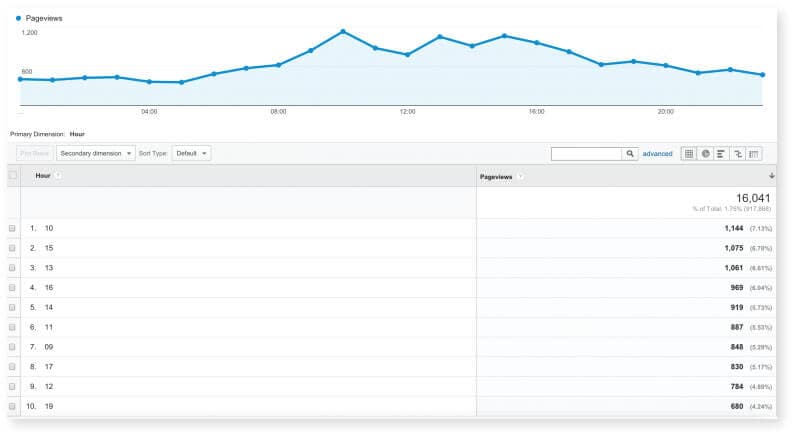Viewport: 801px width, 442px height.
Task: Click the Plot Rows button
Action: point(34,153)
